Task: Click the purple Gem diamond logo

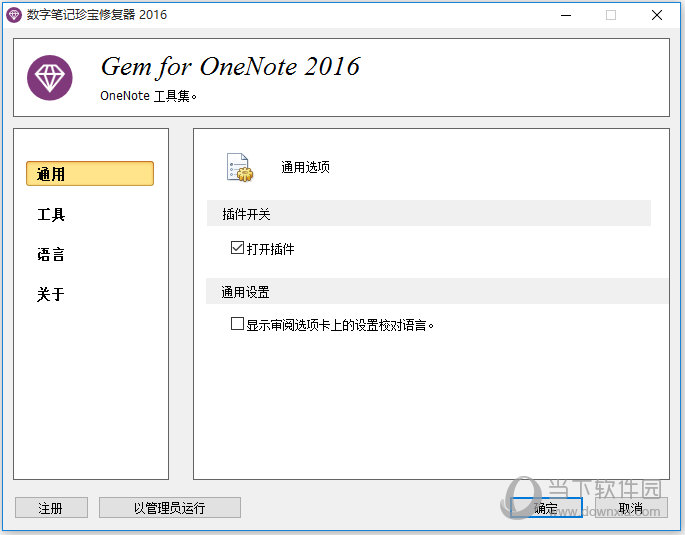Action: point(50,78)
